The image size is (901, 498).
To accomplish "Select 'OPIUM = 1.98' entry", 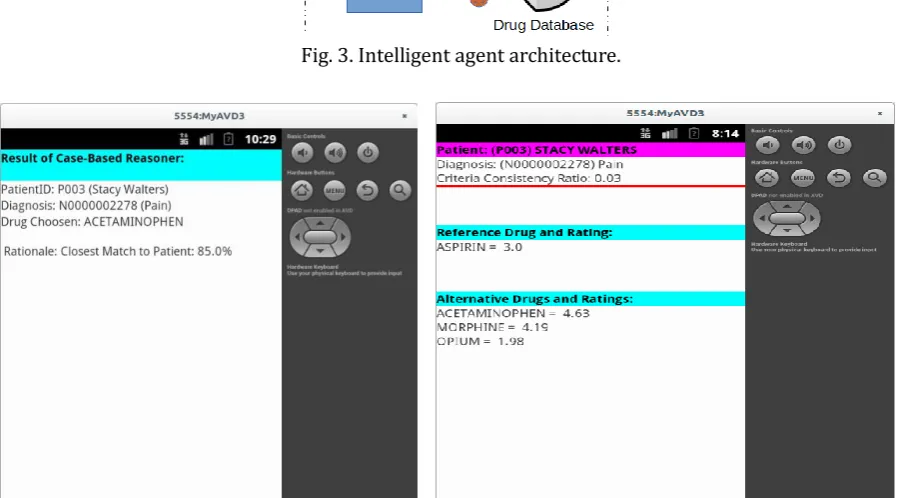I will coord(480,341).
